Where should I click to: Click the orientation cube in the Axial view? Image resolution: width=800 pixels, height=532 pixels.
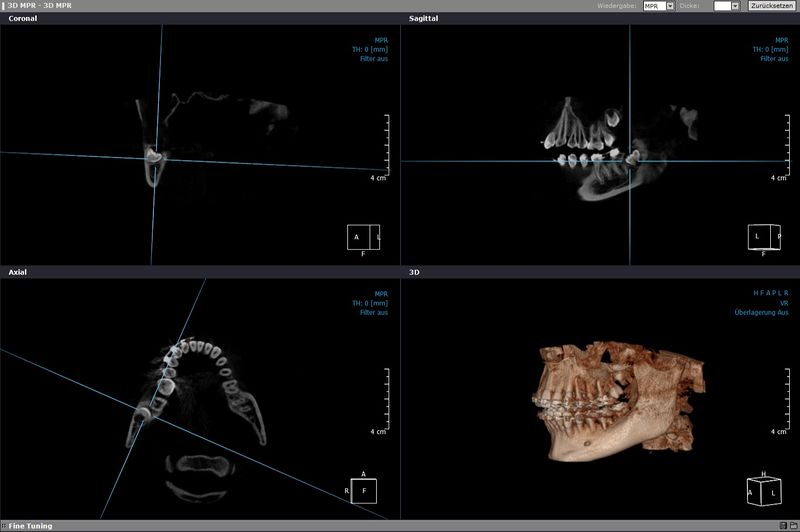pyautogui.click(x=364, y=491)
